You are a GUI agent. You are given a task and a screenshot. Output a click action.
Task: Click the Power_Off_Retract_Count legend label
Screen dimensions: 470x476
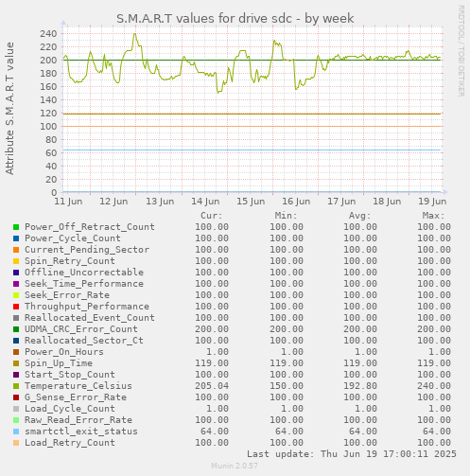click(90, 227)
